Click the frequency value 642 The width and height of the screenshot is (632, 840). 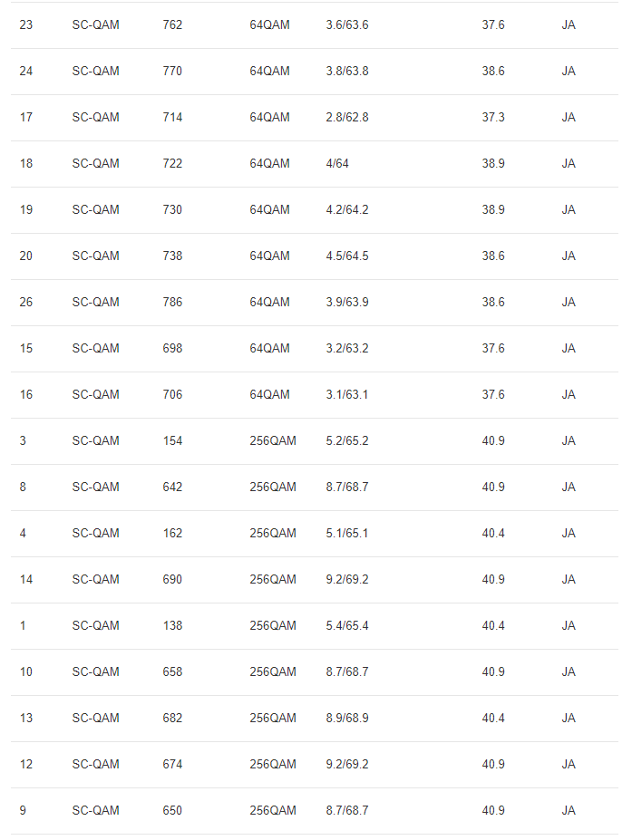click(x=172, y=487)
